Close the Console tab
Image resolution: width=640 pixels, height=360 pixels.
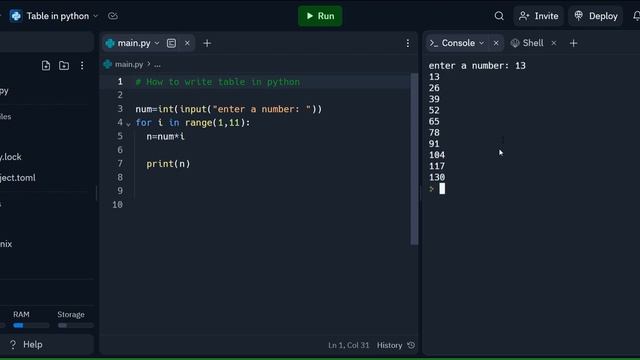click(x=496, y=43)
